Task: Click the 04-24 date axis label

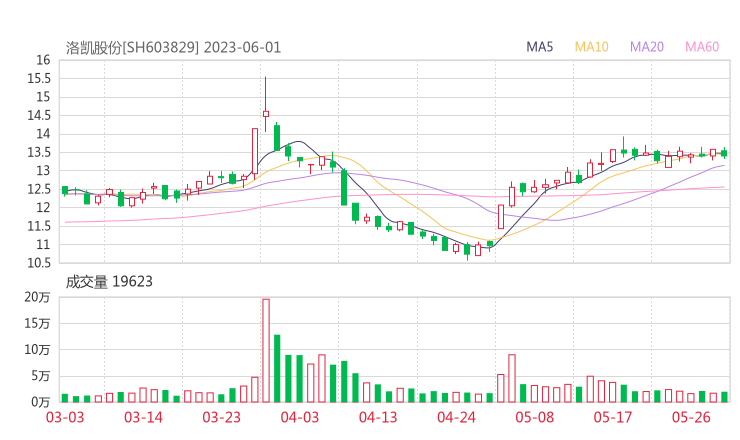Action: [456, 417]
